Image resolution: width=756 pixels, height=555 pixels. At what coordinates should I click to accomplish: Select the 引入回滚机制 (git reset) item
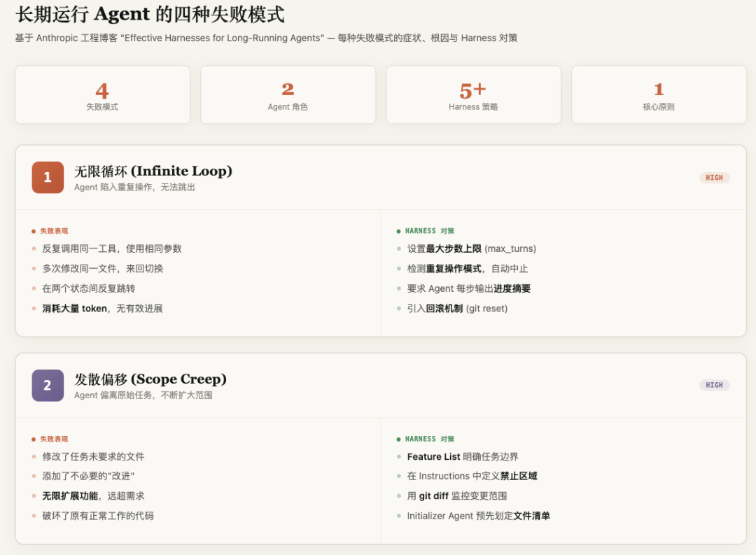click(x=457, y=308)
